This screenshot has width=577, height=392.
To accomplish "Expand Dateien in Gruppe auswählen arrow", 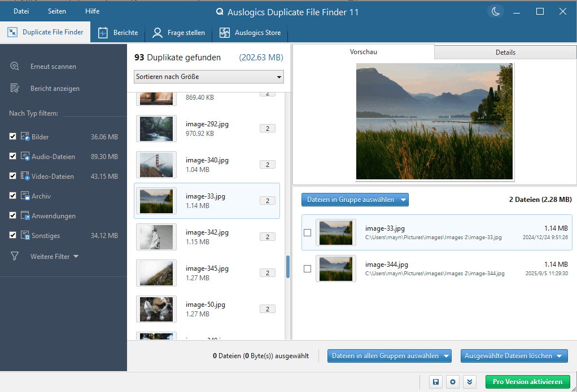I will [x=403, y=200].
